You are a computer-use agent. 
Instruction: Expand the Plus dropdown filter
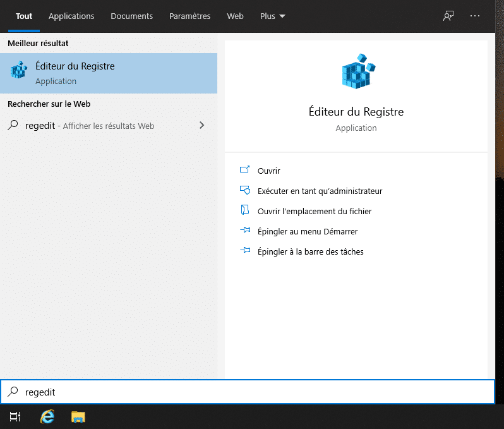[x=273, y=16]
